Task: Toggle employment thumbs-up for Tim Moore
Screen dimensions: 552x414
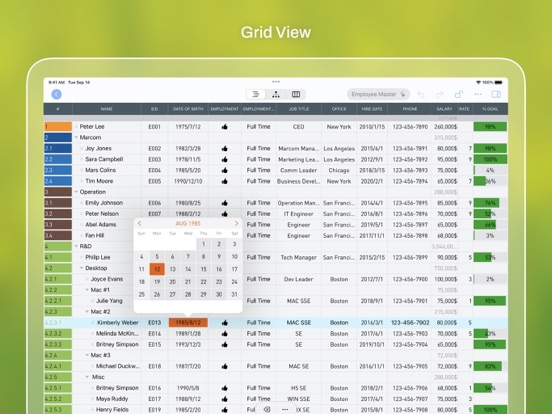Action: tap(225, 181)
